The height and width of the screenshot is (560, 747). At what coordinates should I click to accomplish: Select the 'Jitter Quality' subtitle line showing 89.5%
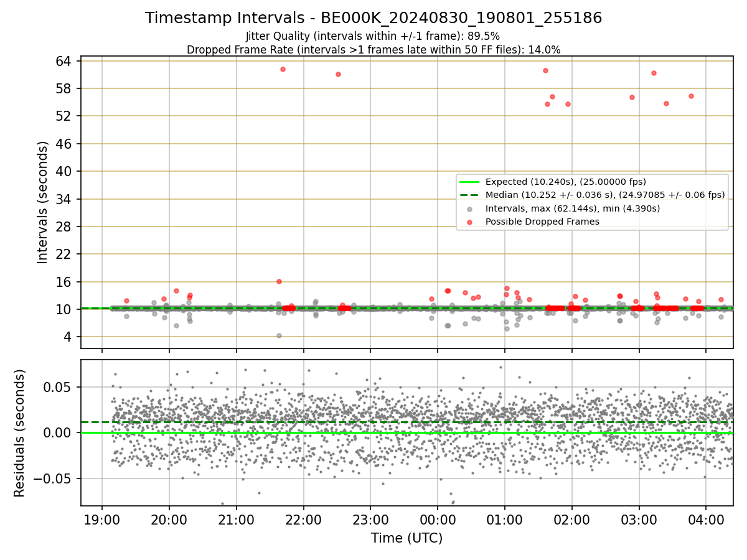tap(373, 36)
